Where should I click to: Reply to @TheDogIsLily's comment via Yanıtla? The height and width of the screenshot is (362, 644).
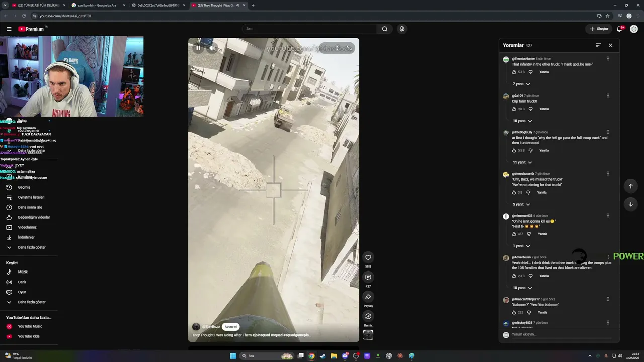click(x=544, y=151)
